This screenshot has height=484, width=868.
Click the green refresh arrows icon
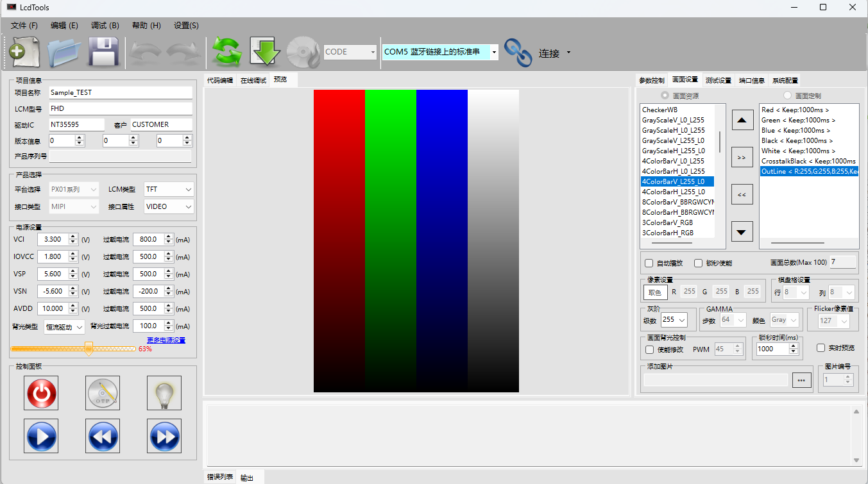pyautogui.click(x=226, y=53)
